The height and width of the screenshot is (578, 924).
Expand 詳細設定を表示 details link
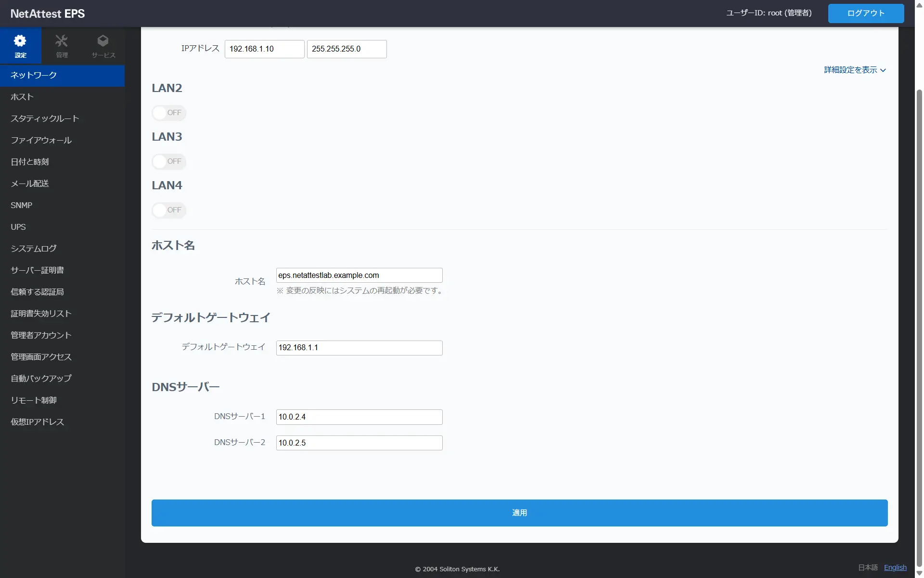point(855,70)
